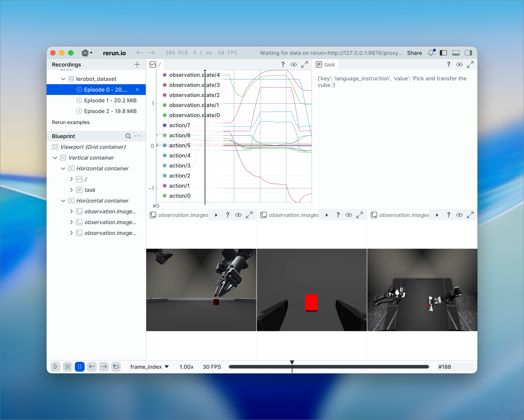
Task: Open Blueprint panel three-dots menu
Action: tap(137, 136)
